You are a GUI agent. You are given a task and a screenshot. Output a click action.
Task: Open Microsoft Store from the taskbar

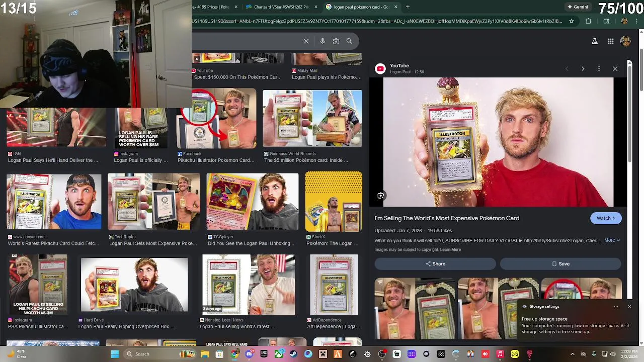(x=219, y=354)
